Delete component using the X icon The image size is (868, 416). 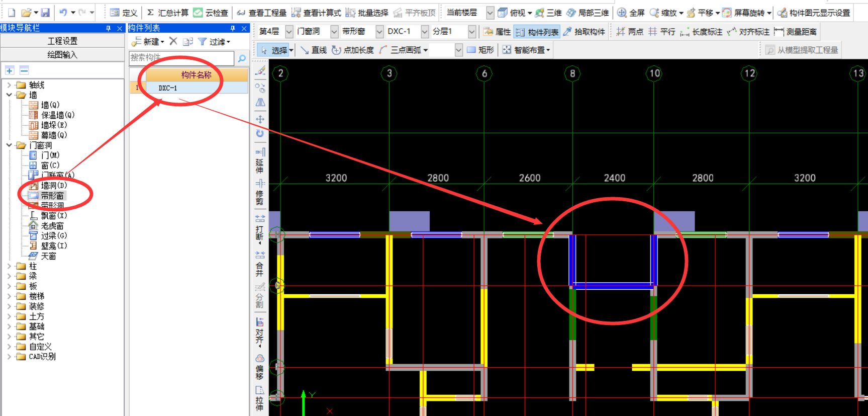coord(173,41)
